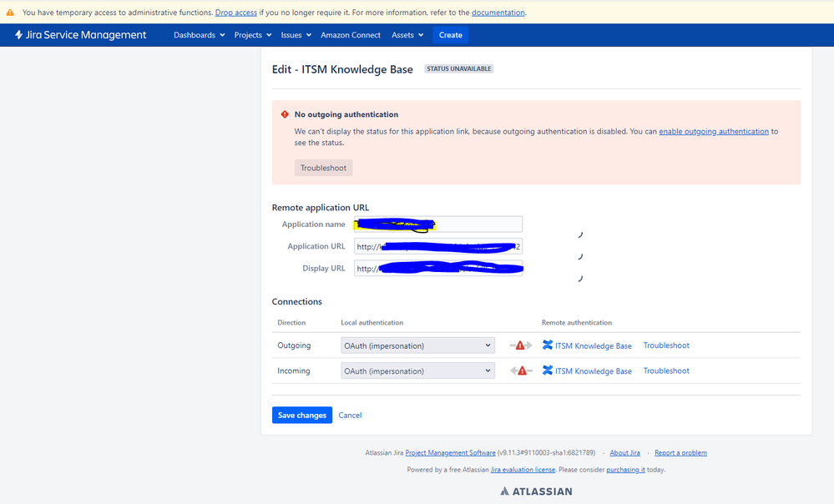Click Report a problem footer link

click(x=681, y=453)
